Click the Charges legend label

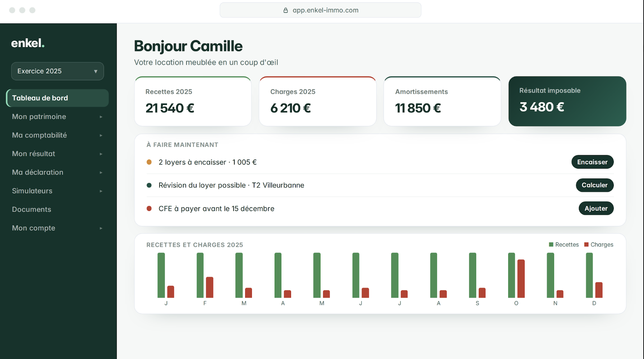click(602, 245)
